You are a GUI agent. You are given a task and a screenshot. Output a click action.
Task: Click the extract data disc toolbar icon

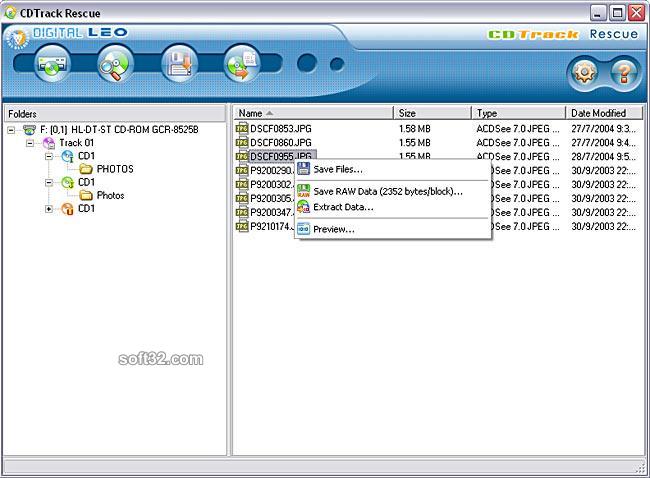coord(243,64)
